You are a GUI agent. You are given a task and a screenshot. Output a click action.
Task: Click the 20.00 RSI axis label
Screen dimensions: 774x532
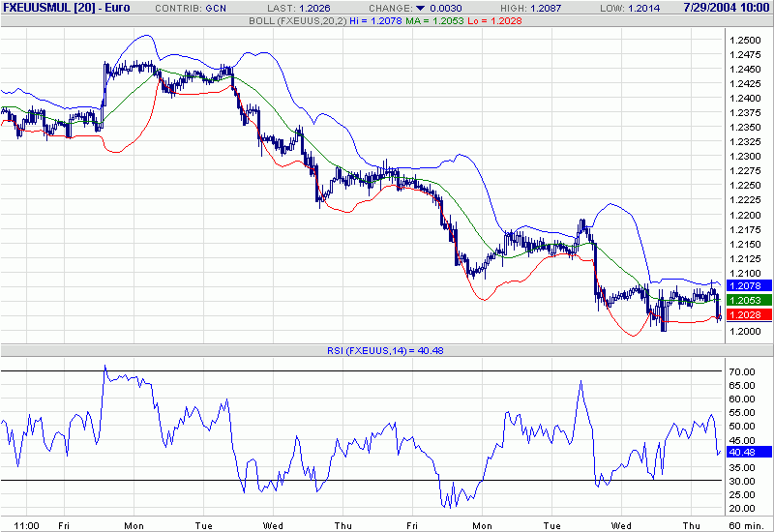tap(742, 509)
